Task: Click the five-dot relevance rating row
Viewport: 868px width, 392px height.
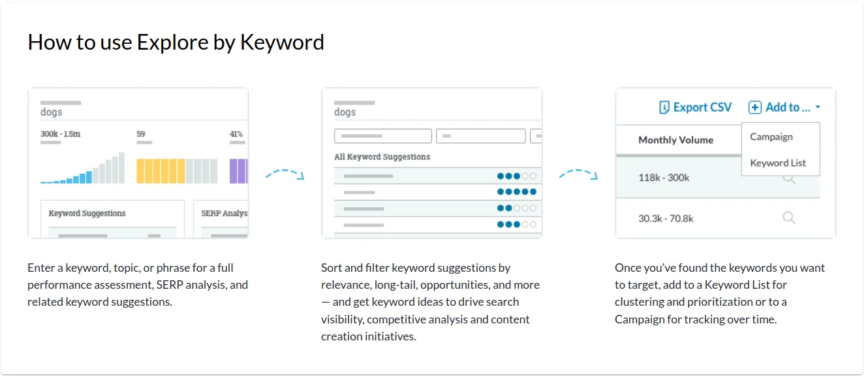Action: (438, 191)
